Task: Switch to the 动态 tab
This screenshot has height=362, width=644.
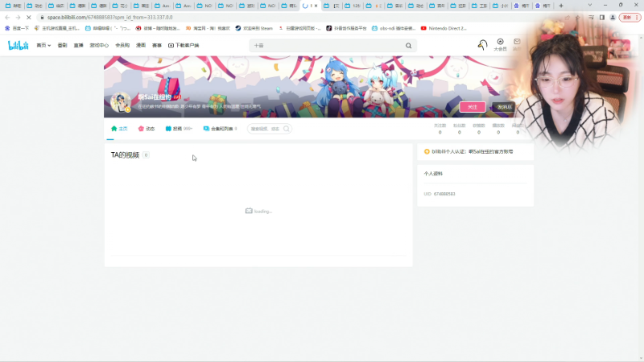Action: point(147,129)
